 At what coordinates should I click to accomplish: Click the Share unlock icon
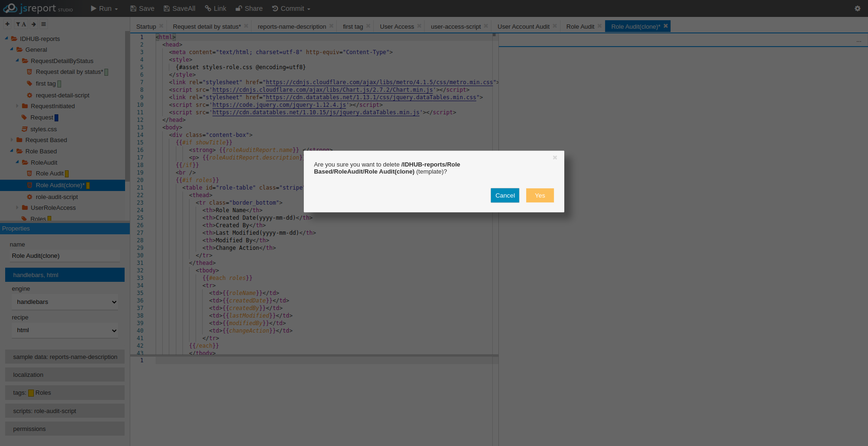[239, 8]
